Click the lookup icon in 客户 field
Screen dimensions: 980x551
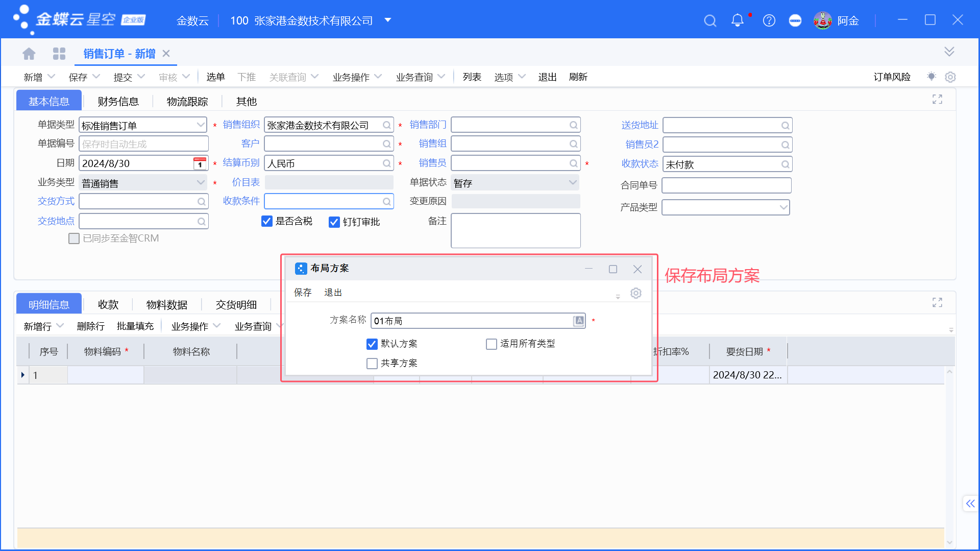click(x=387, y=145)
